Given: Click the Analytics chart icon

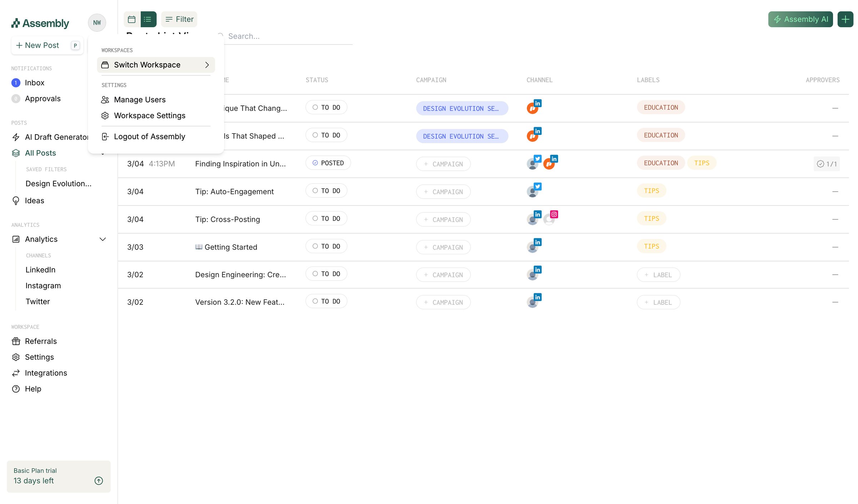Looking at the screenshot, I should pos(16,239).
